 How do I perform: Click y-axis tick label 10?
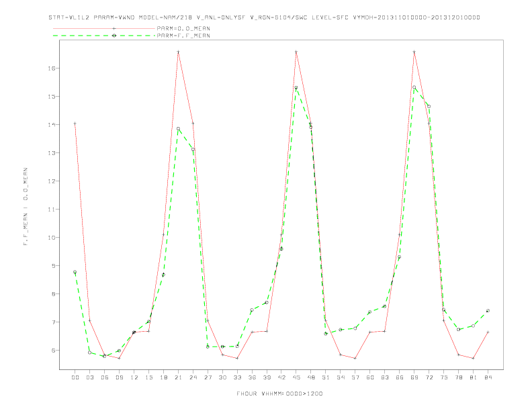tap(51, 237)
